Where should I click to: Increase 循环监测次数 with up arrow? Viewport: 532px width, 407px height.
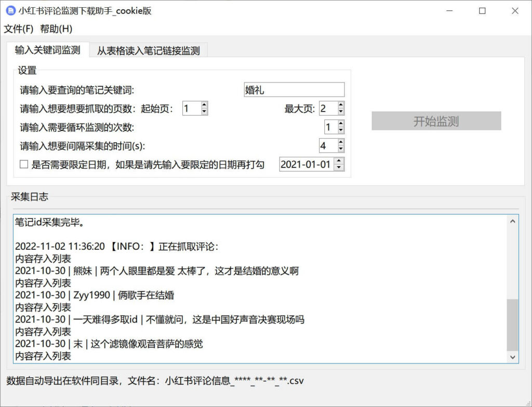[341, 124]
